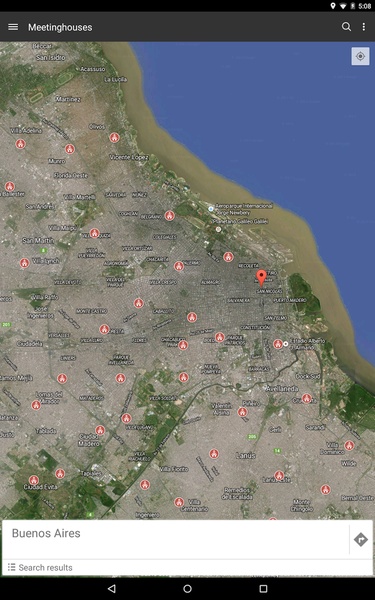Tap the Android home button

(188, 589)
